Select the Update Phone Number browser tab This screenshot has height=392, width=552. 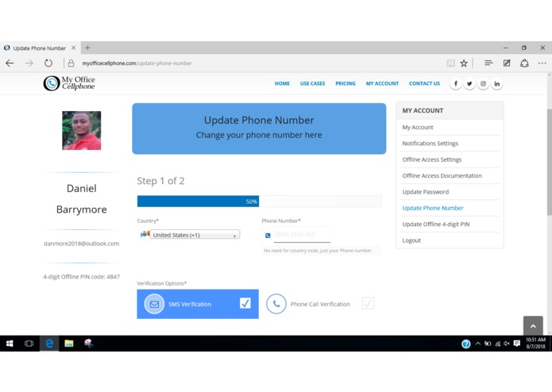click(40, 48)
